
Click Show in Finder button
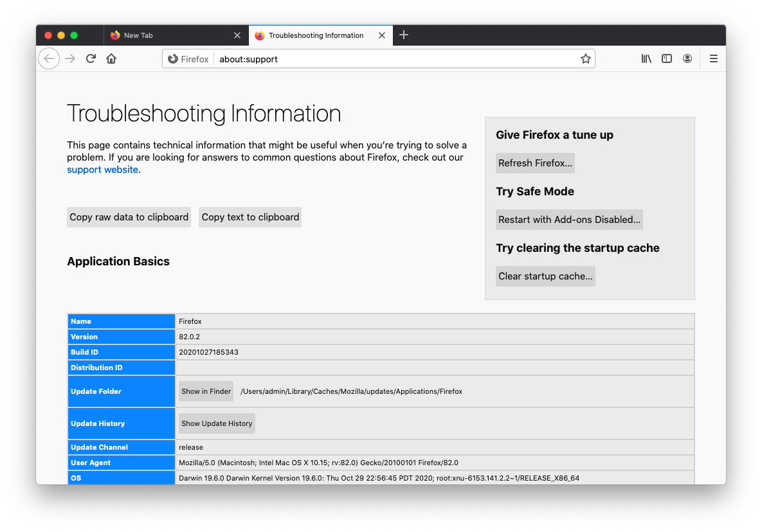[x=206, y=391]
